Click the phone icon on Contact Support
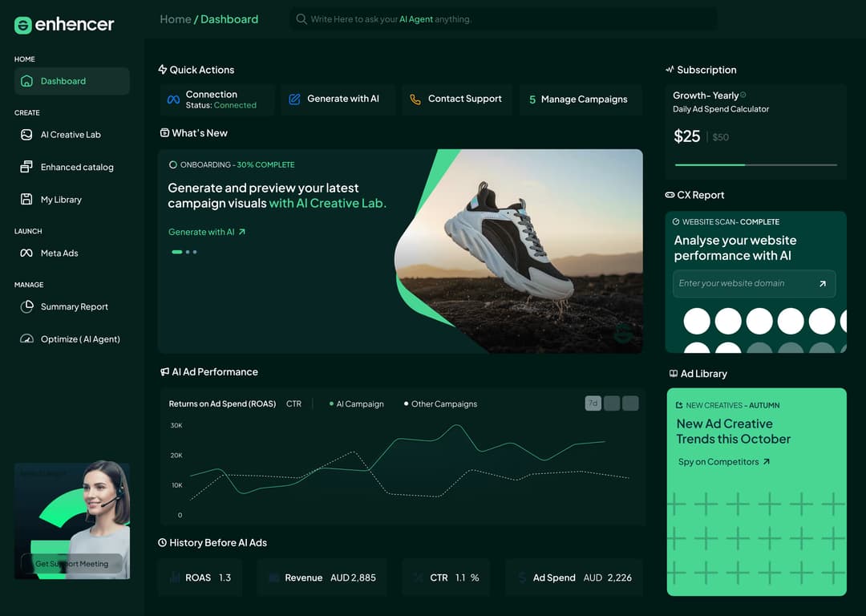Viewport: 866px width, 616px height. click(x=415, y=99)
